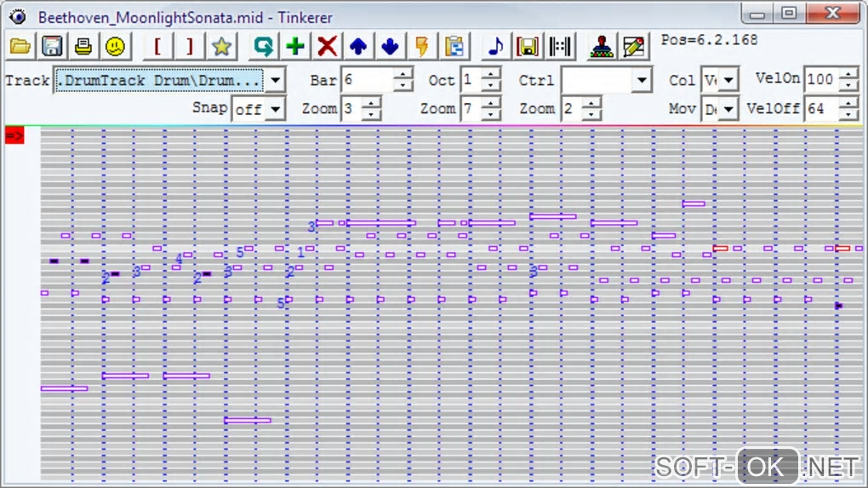Set selection start with left bracket icon
Viewport: 868px width, 488px height.
(x=157, y=47)
